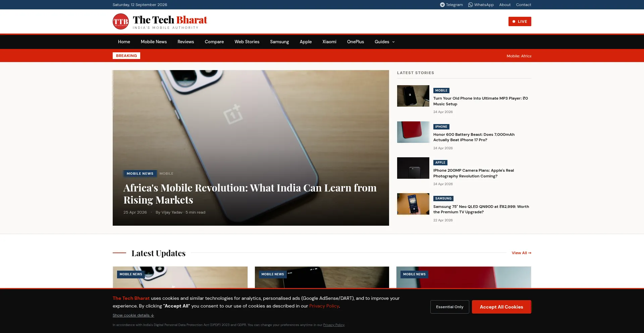Open OnePlus menu item
644x333 pixels.
(x=356, y=42)
